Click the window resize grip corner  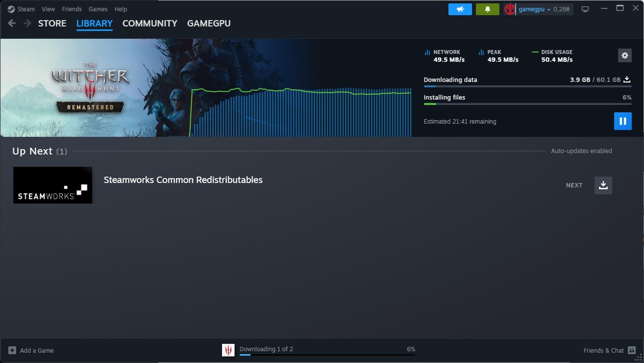click(639, 358)
